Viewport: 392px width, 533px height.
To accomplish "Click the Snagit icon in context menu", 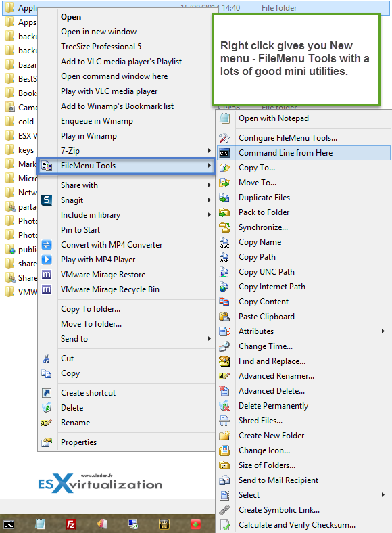I will pyautogui.click(x=47, y=200).
